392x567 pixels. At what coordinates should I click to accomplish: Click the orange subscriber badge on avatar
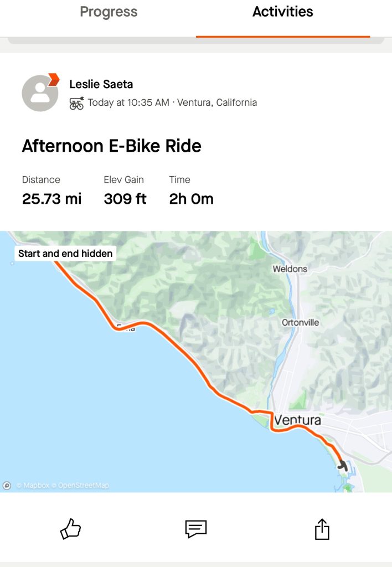point(54,79)
